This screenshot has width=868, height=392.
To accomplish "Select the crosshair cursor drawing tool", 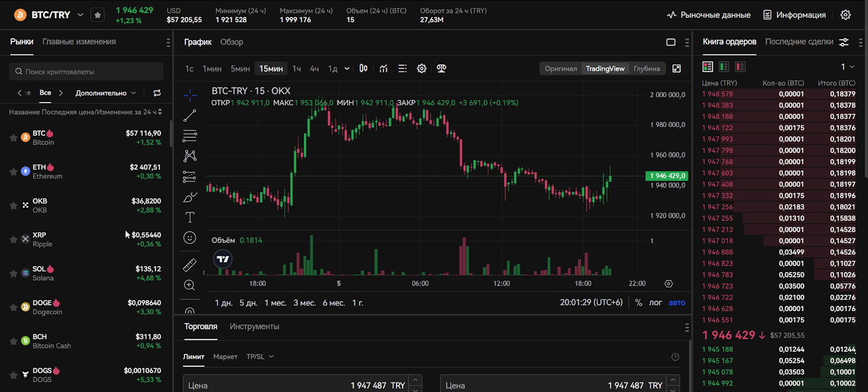I will coord(190,96).
